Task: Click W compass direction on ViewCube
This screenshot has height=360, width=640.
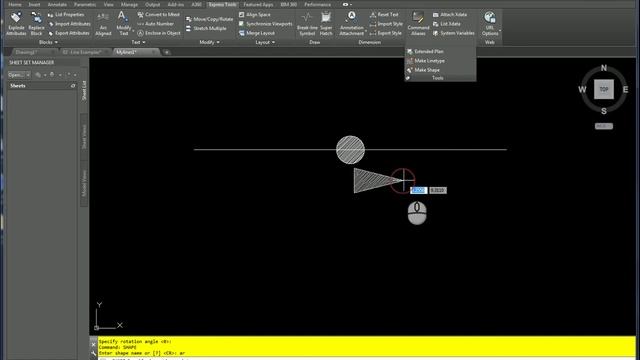Action: click(582, 89)
